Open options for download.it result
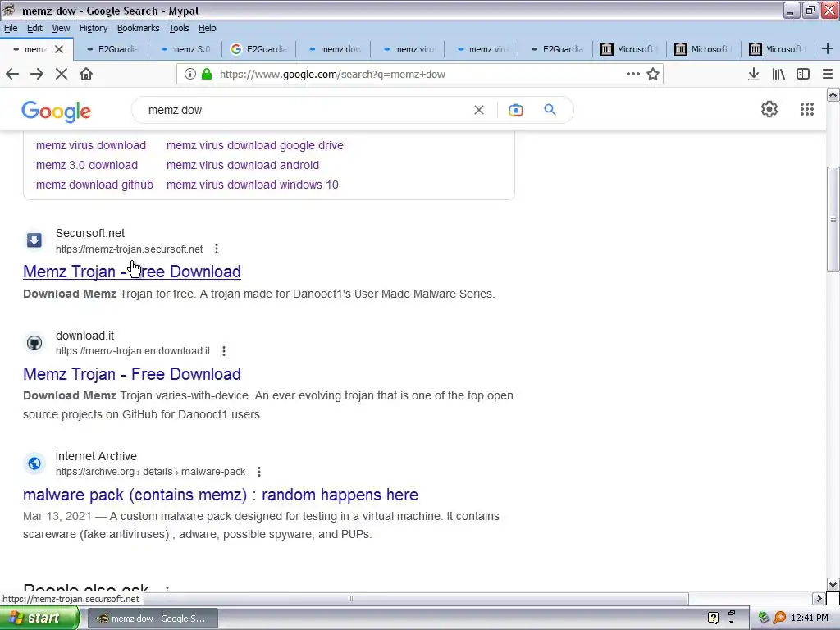The image size is (840, 630). point(224,351)
